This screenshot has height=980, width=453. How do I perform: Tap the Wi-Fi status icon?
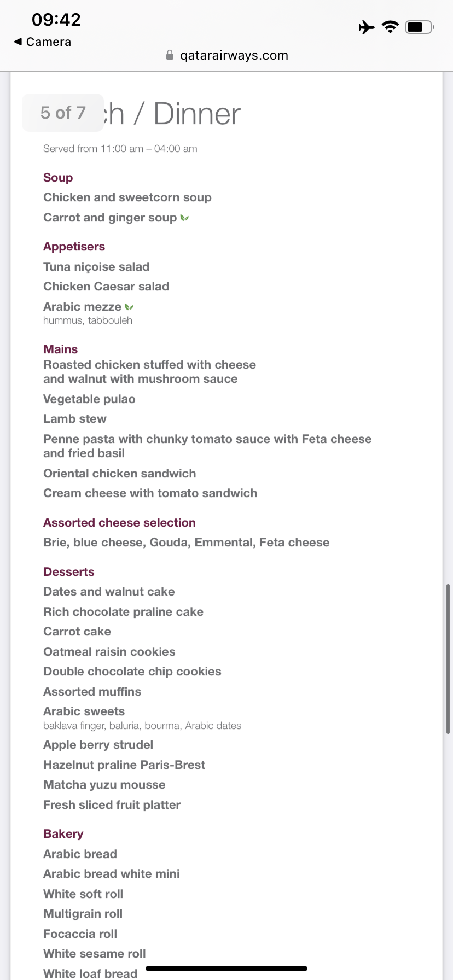[x=391, y=27]
